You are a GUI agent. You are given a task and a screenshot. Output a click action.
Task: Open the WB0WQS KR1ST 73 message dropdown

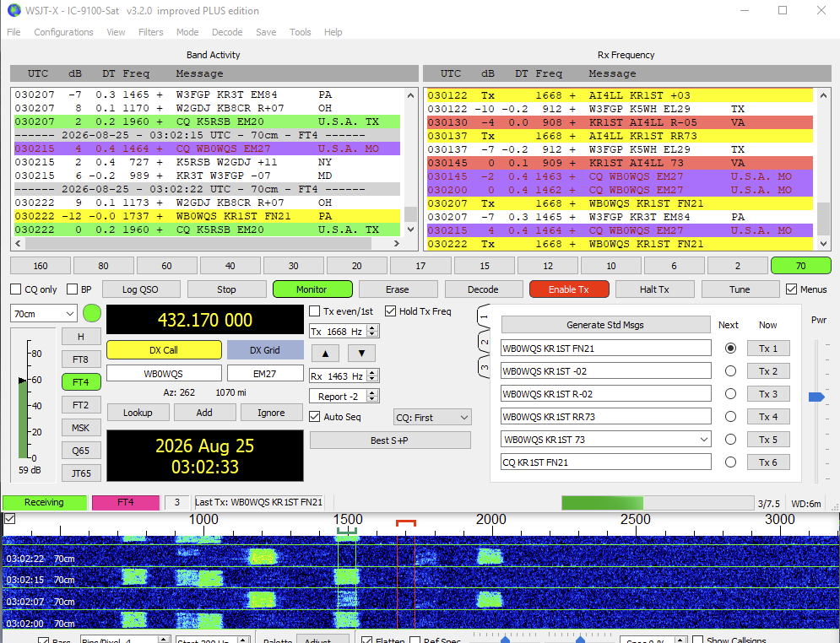click(x=704, y=440)
